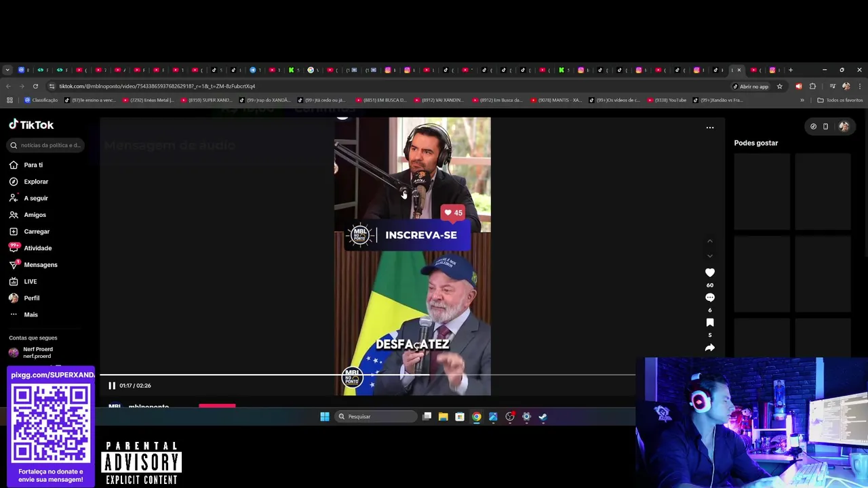Open Chrome media control icon
This screenshot has width=868, height=488.
click(x=832, y=87)
